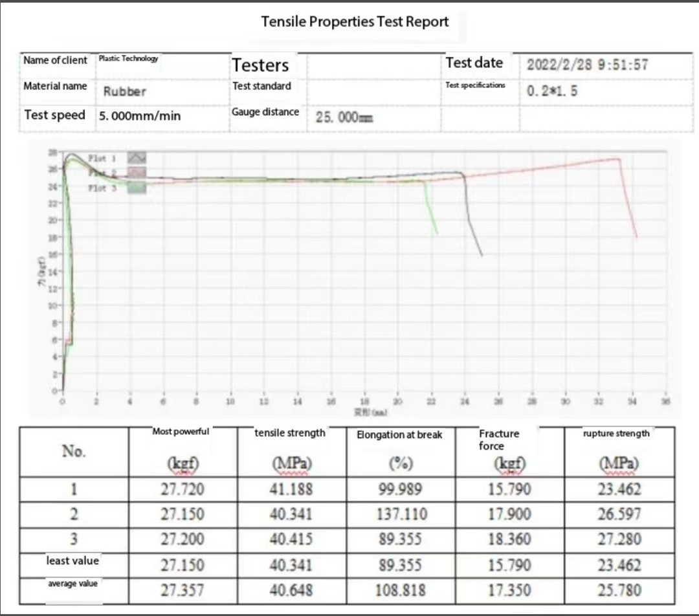Click the Test speed value 5.000mm/min

pos(140,116)
